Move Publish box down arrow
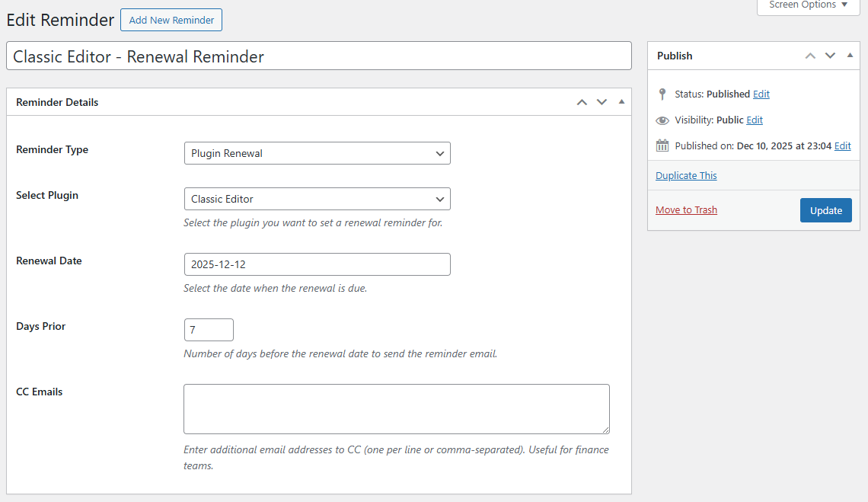The width and height of the screenshot is (868, 502). pos(831,56)
